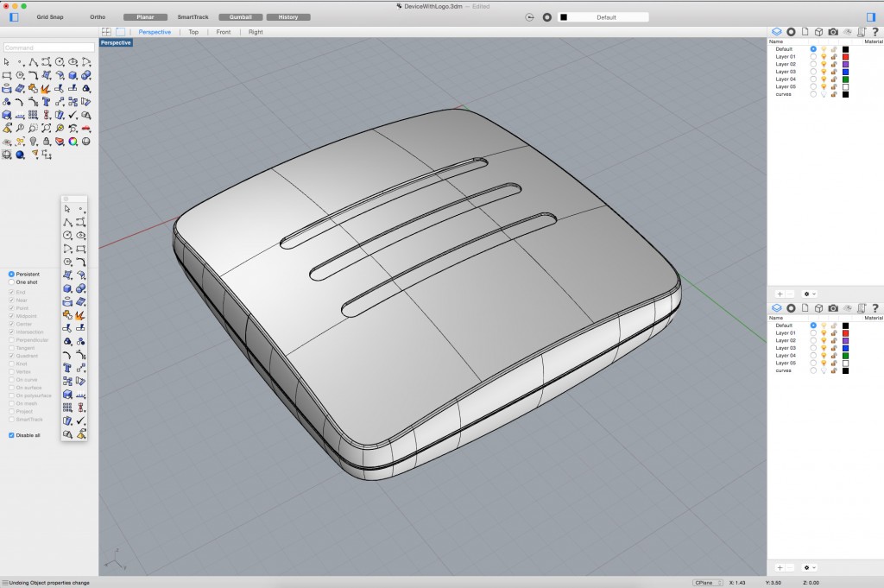Select the Box solid tool in the main toolbar
Viewport: 884px width, 588px height.
point(73,75)
